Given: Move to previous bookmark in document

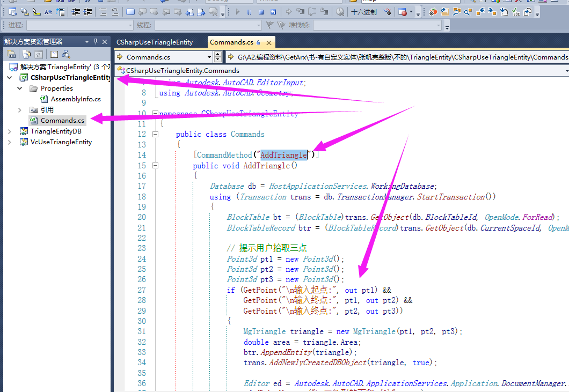Looking at the screenshot, I should (x=189, y=12).
